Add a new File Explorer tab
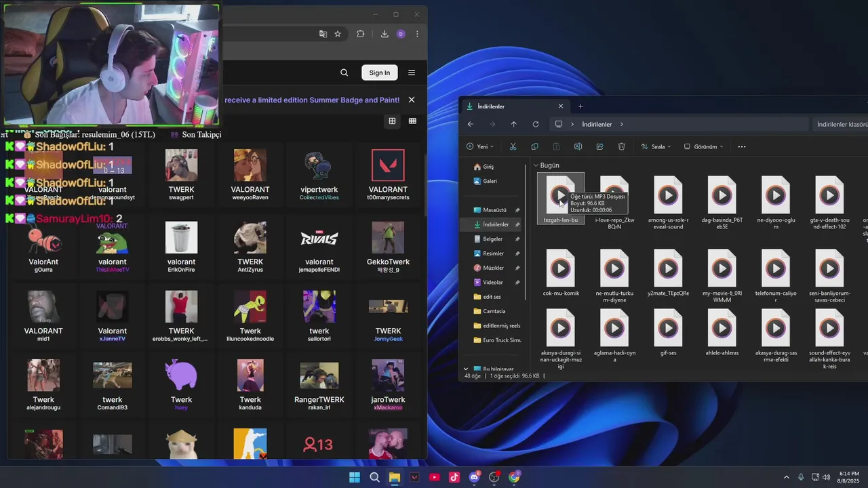Screen dimensions: 868x488 [x=580, y=106]
